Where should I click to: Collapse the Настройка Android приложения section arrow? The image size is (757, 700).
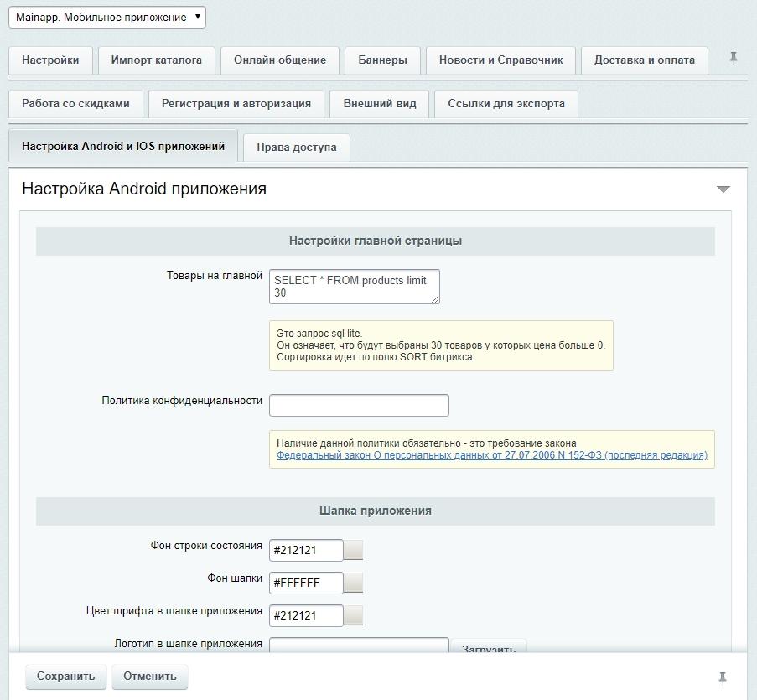(x=723, y=189)
